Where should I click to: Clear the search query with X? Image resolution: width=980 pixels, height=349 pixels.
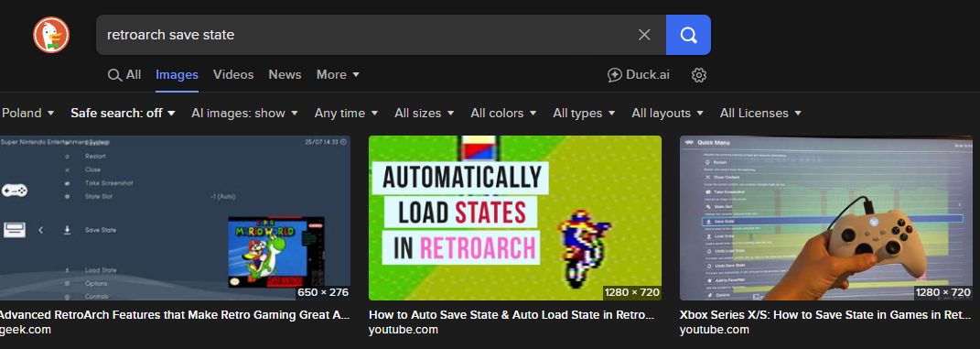(x=644, y=35)
